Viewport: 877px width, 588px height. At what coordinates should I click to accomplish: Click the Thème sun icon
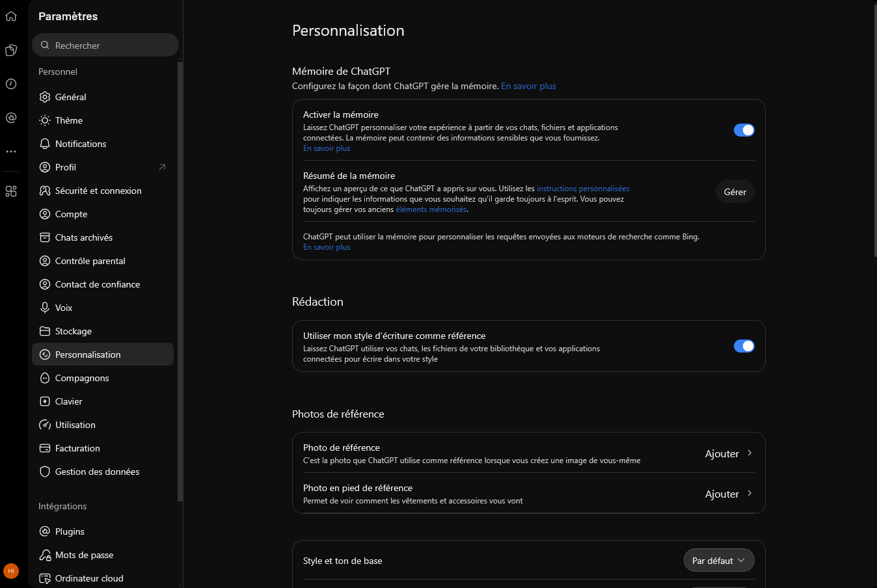pos(45,120)
